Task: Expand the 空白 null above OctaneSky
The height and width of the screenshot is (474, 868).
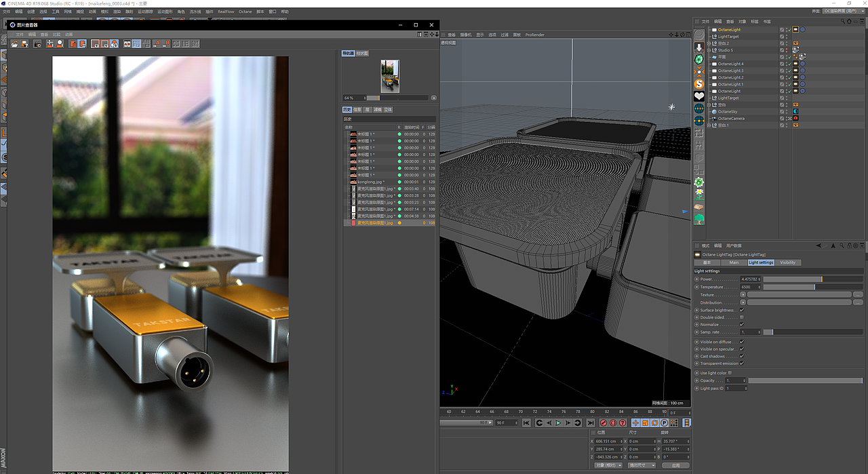Action: pyautogui.click(x=709, y=104)
